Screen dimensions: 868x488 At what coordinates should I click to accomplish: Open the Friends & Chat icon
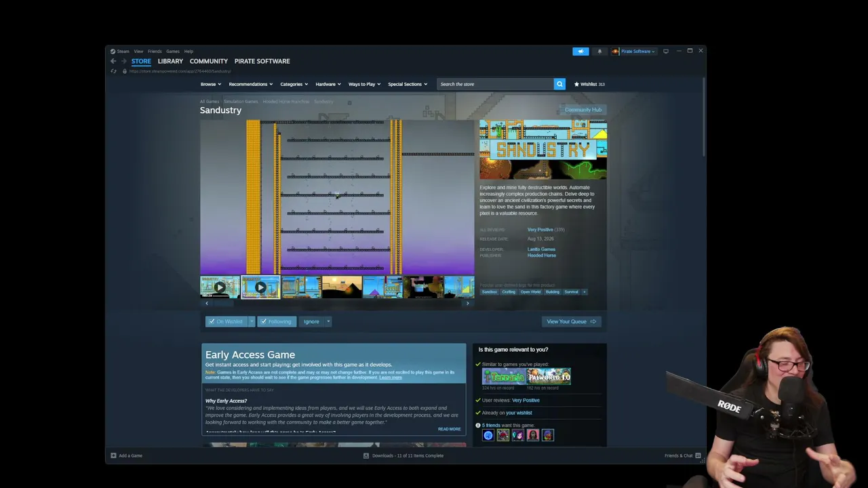(x=698, y=455)
